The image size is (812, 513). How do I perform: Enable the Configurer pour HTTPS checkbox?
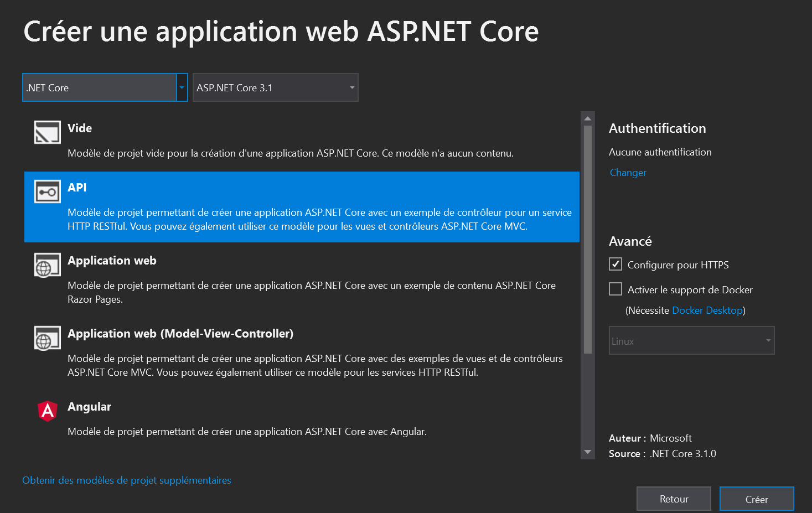(x=615, y=265)
